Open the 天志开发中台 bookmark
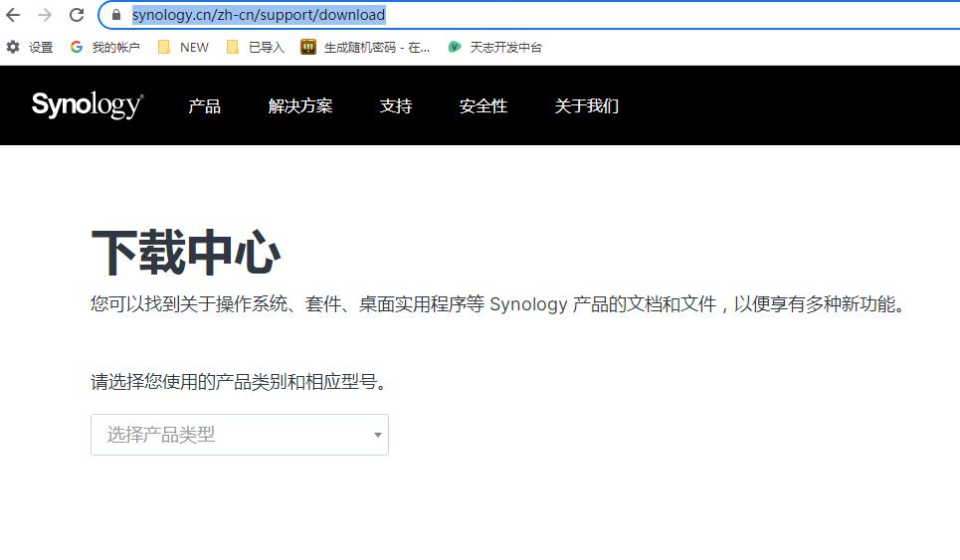 point(495,47)
